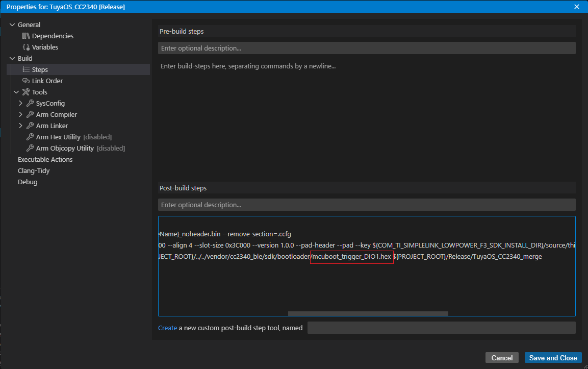Click the Arm Compiler wrench icon
Image resolution: width=588 pixels, height=369 pixels.
pos(30,114)
